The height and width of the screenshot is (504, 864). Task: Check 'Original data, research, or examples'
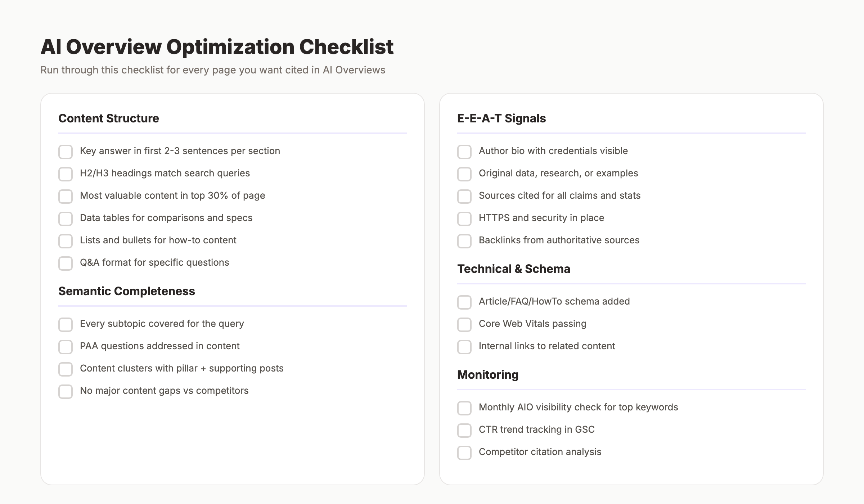pyautogui.click(x=464, y=174)
